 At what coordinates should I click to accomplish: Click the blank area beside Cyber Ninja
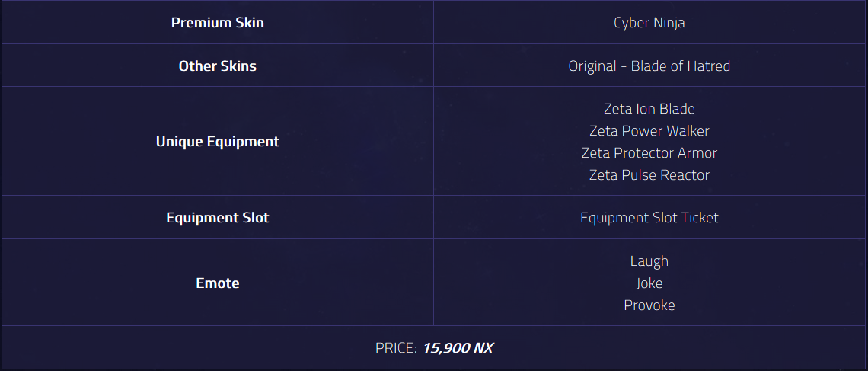click(x=775, y=23)
